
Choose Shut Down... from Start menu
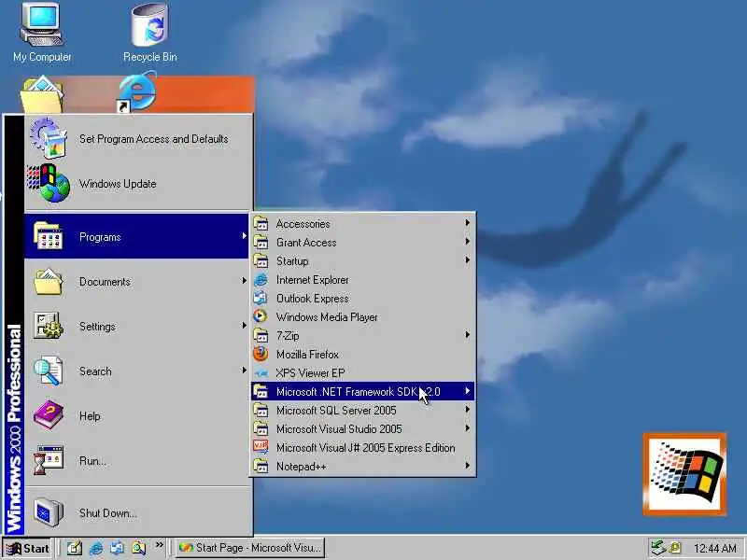click(x=138, y=512)
